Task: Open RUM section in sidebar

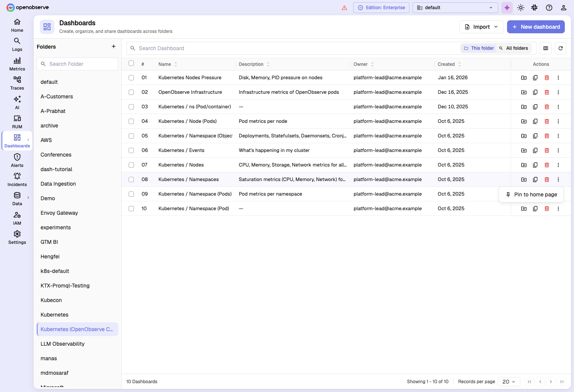Action: click(17, 122)
